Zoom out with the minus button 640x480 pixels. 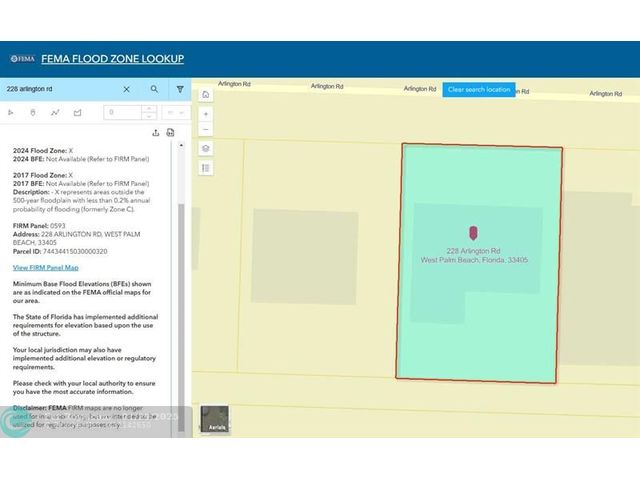coord(206,129)
